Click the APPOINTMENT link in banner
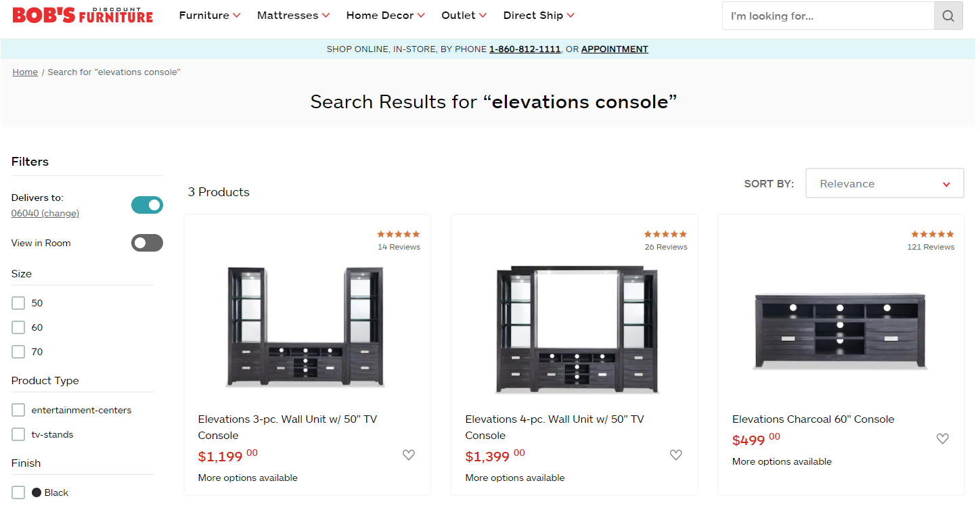The image size is (980, 508). click(615, 49)
